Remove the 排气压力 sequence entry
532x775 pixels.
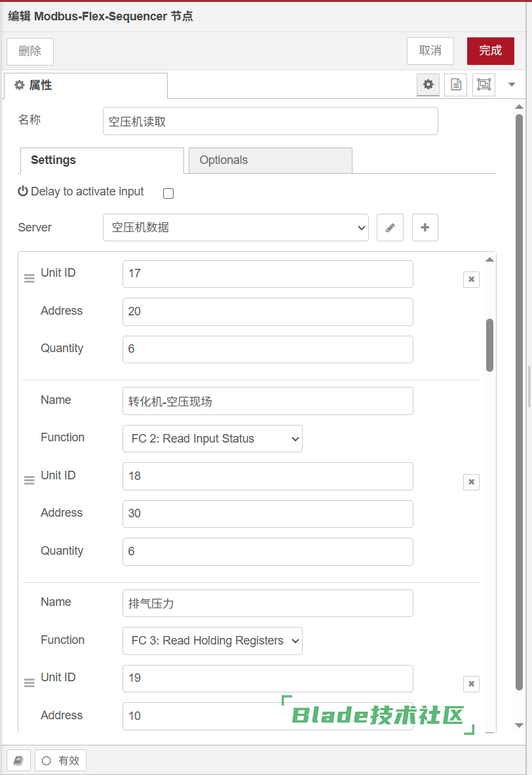[471, 684]
